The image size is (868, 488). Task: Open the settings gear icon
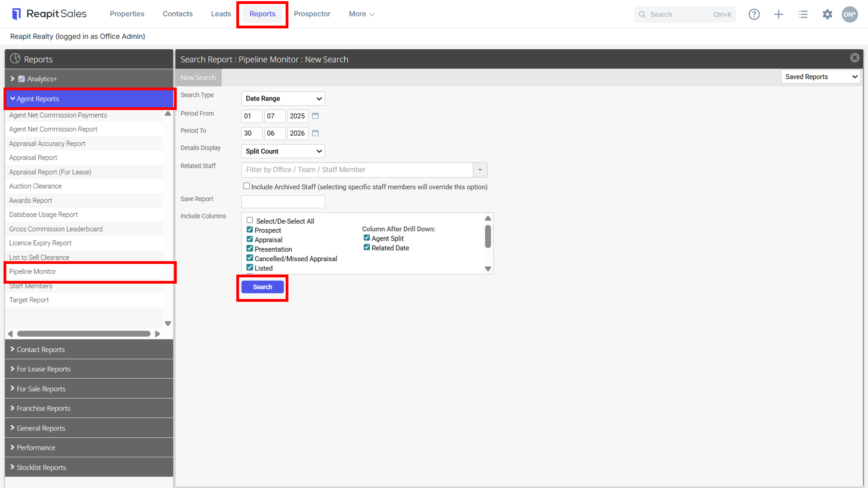pyautogui.click(x=827, y=14)
